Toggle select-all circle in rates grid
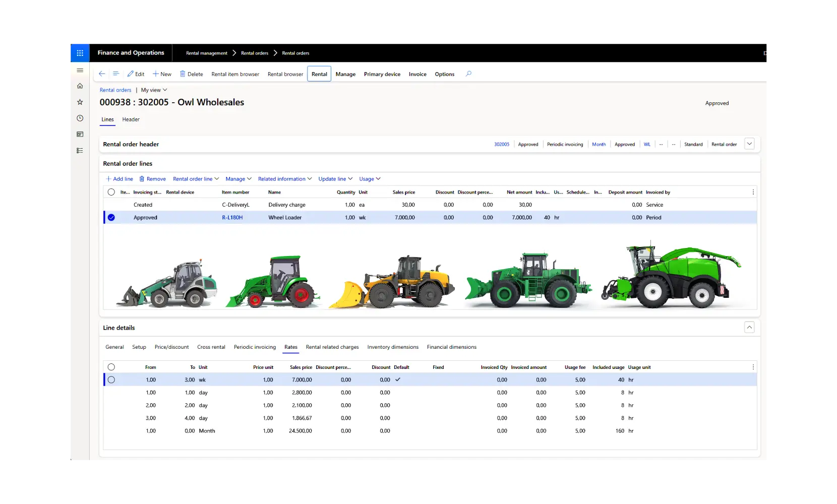This screenshot has width=837, height=504. click(111, 367)
